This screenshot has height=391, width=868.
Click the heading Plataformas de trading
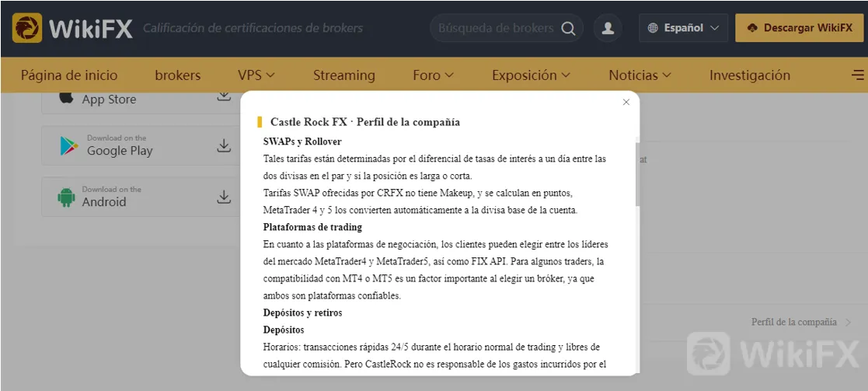(312, 227)
